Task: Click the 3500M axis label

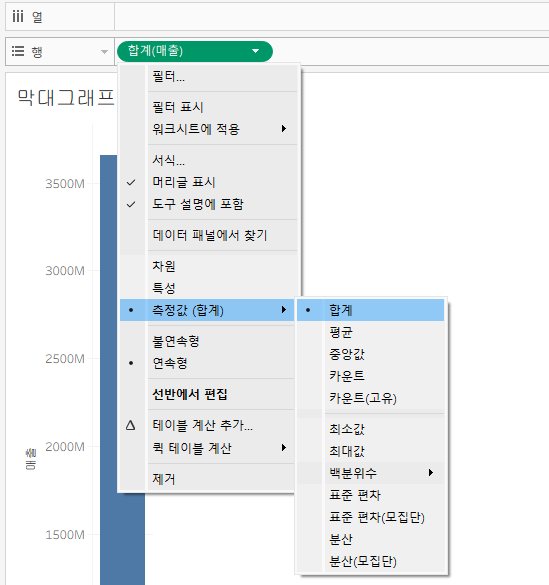Action: [65, 184]
